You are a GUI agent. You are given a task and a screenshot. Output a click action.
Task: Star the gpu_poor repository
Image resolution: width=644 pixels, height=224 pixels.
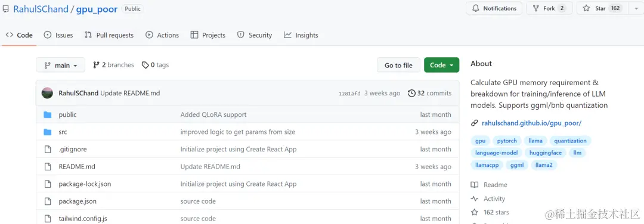(602, 8)
